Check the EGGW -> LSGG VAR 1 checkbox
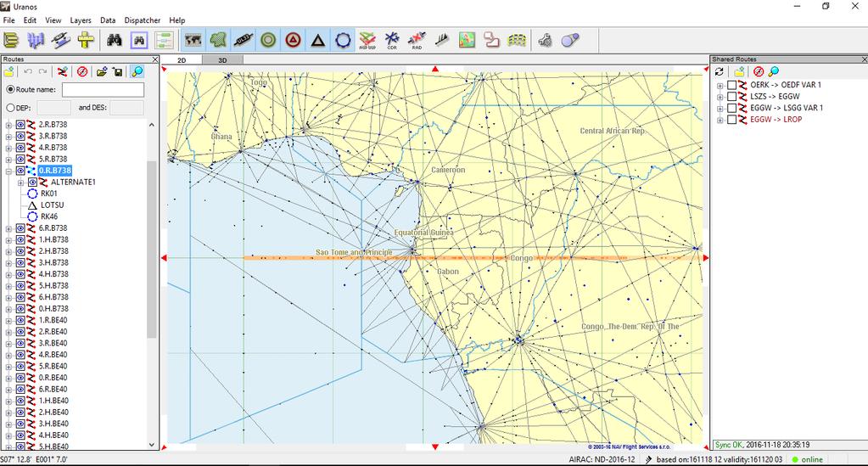Image resolution: width=868 pixels, height=466 pixels. (731, 108)
